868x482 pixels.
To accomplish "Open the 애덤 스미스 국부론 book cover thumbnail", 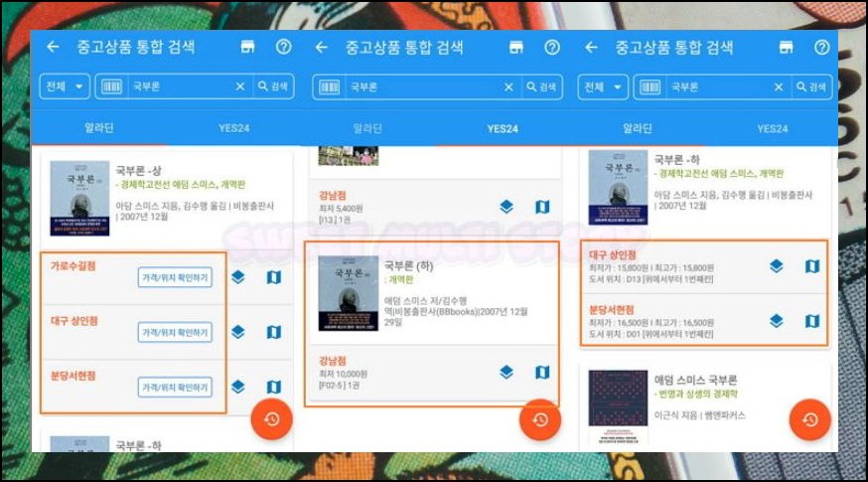I will (618, 407).
